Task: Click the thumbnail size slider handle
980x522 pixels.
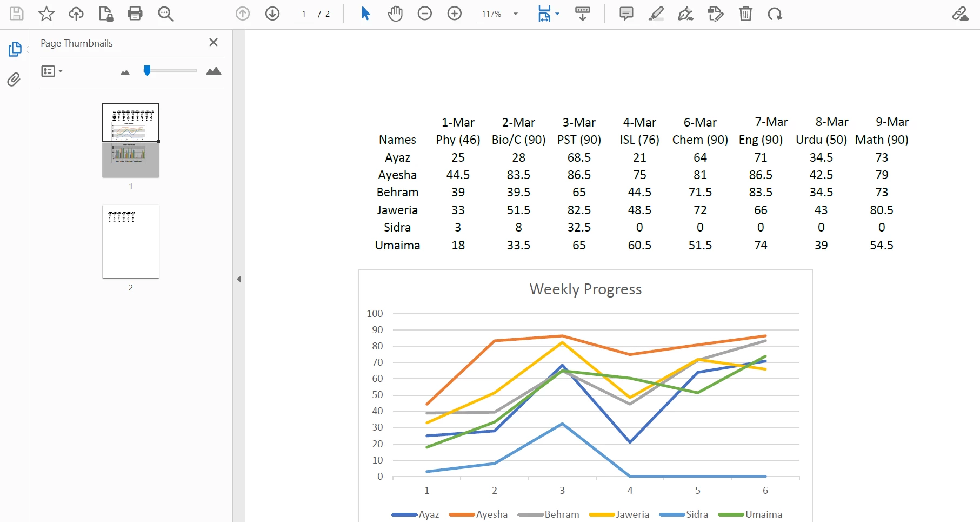Action: (x=147, y=70)
